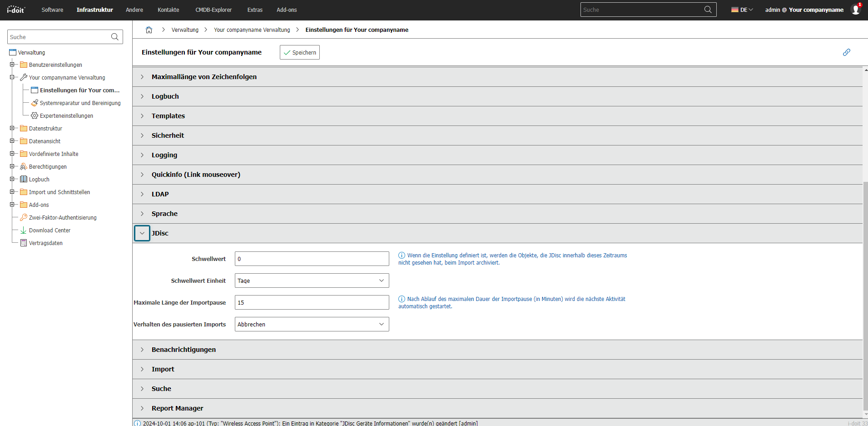Click the home breadcrumb icon
868x426 pixels.
pyautogui.click(x=149, y=30)
